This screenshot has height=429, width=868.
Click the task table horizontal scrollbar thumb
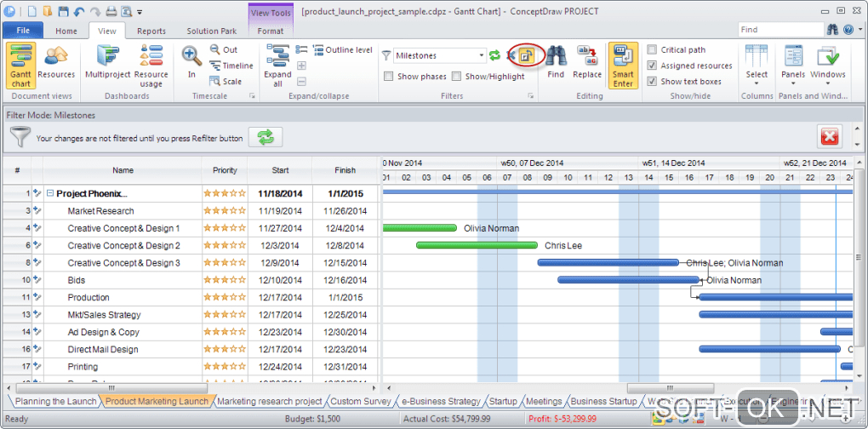111,388
